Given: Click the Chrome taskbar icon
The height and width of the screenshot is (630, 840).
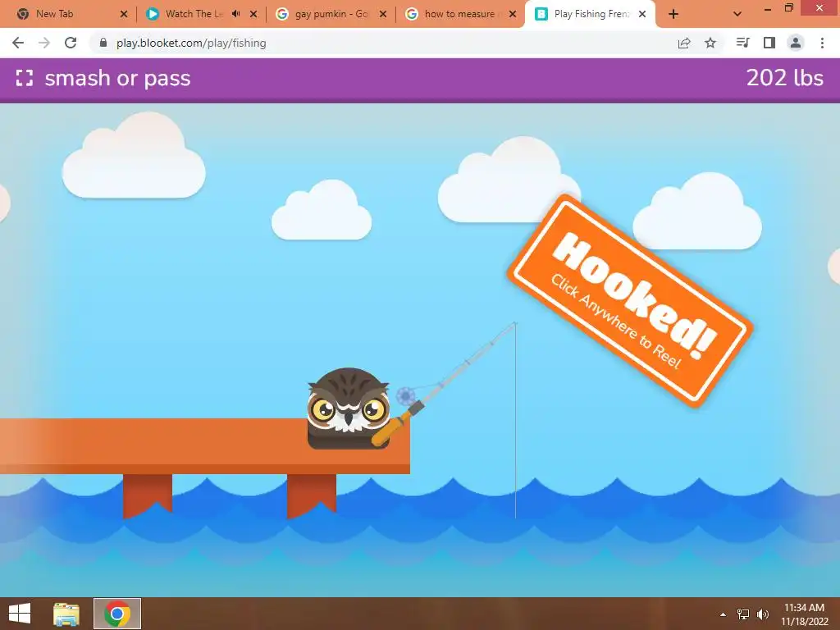Looking at the screenshot, I should (x=117, y=614).
